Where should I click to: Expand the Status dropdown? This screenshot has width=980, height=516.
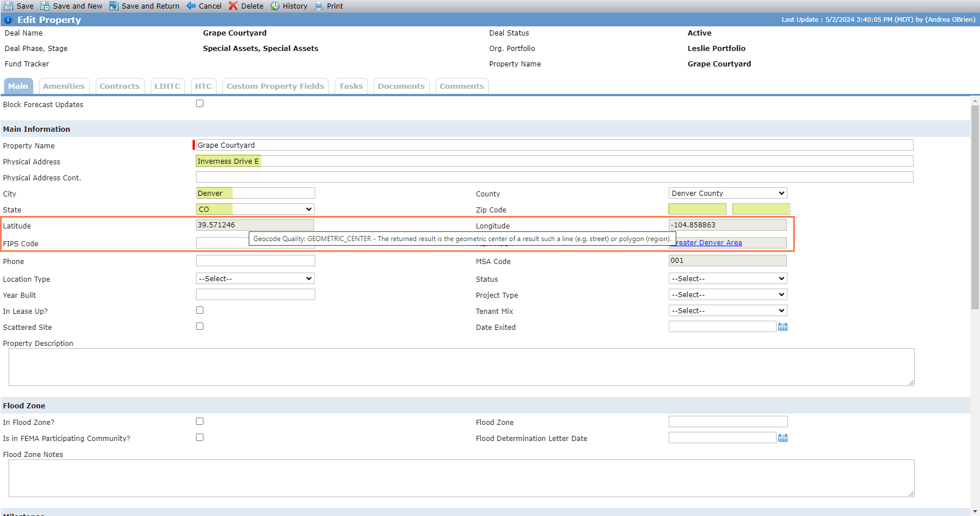click(728, 278)
